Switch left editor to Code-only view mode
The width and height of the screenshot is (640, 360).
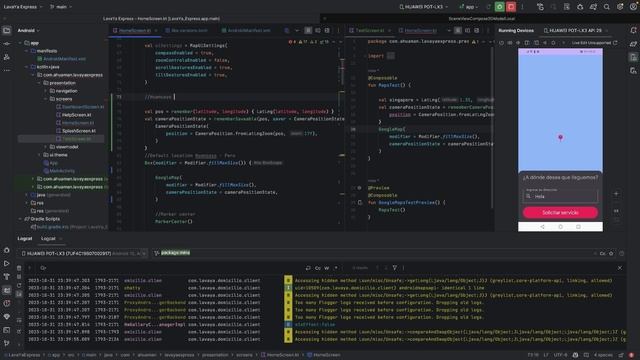click(308, 30)
